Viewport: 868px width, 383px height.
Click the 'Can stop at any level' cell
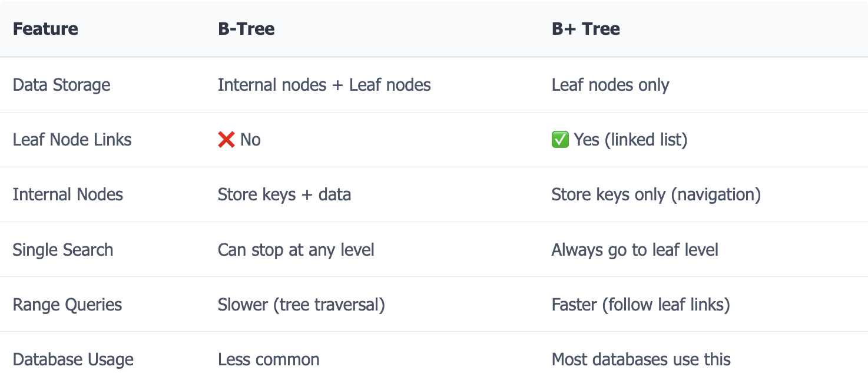point(296,250)
